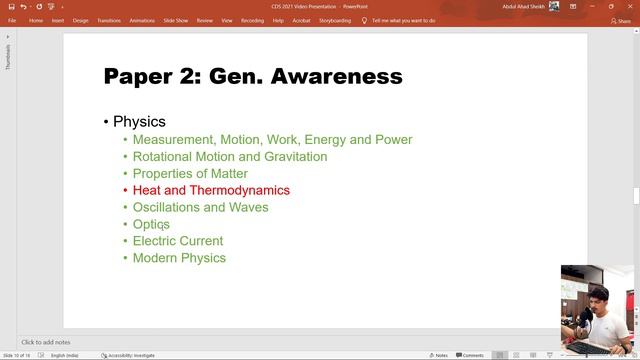Click the Slide 10 of 16 indicator
This screenshot has height=360, width=640.
click(16, 356)
